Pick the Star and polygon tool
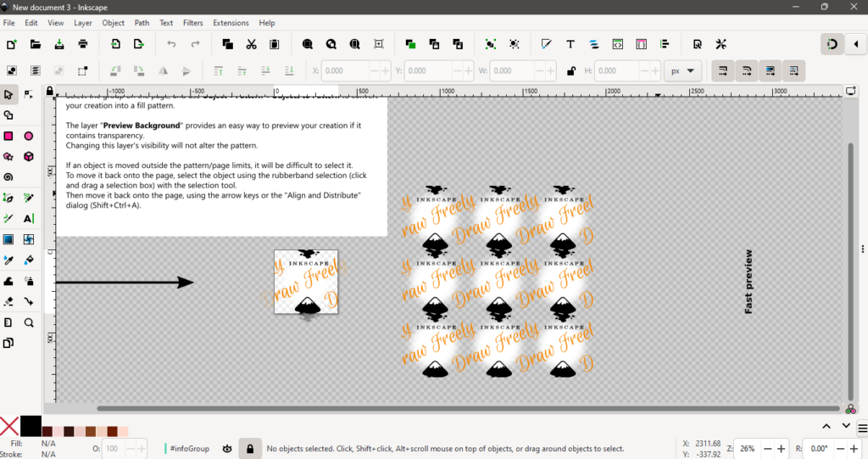 click(x=8, y=157)
